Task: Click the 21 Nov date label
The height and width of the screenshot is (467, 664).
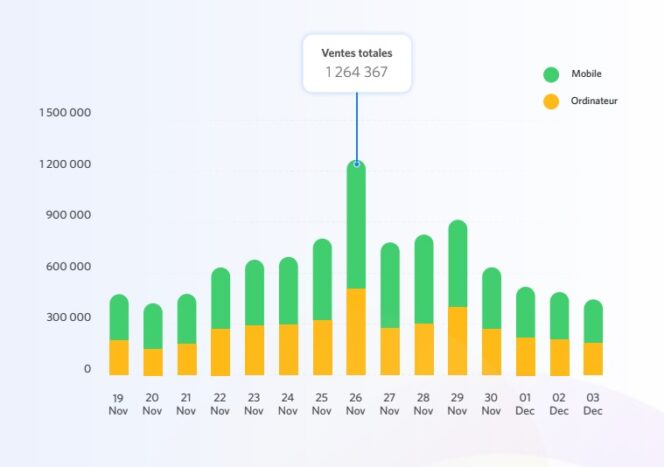Action: pyautogui.click(x=186, y=405)
